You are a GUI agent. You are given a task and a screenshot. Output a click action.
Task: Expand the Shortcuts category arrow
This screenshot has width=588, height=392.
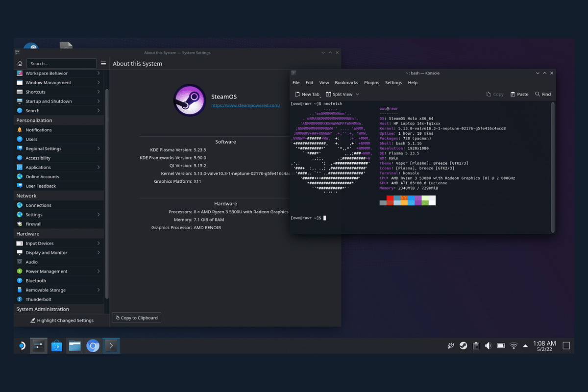98,92
